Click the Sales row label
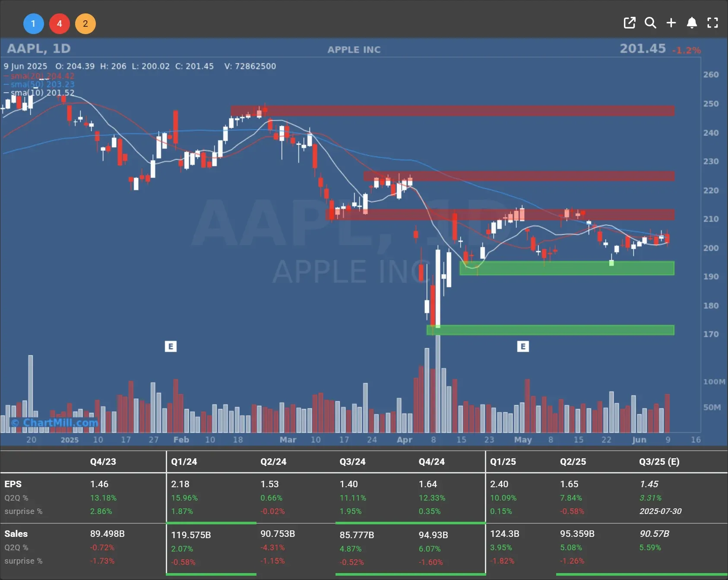This screenshot has height=580, width=728. pyautogui.click(x=16, y=534)
